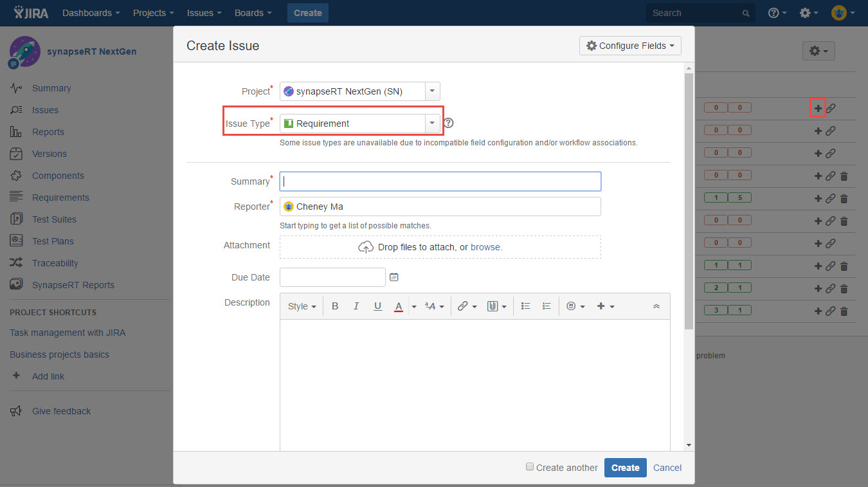Screen dimensions: 868x487
Task: Open the board settings gear dropdown behind the dialog
Action: click(x=818, y=51)
